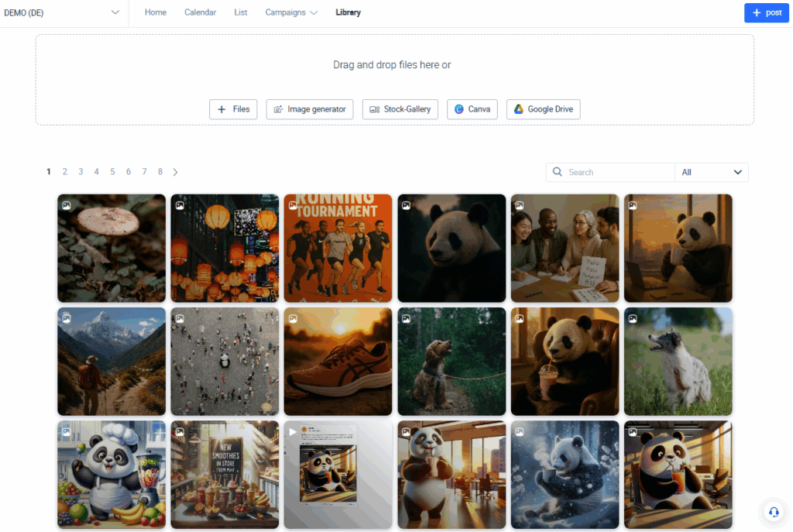Viewport: 793px width, 532px height.
Task: Open the All filter dropdown
Action: point(711,172)
